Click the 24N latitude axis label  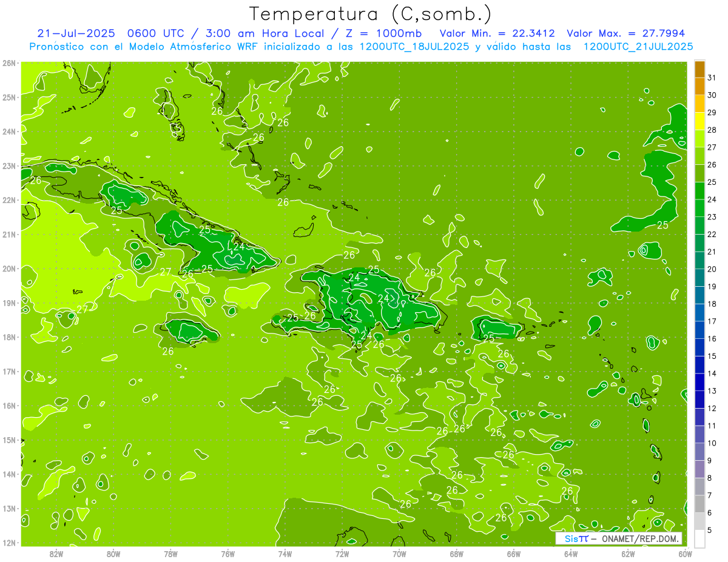pos(8,132)
